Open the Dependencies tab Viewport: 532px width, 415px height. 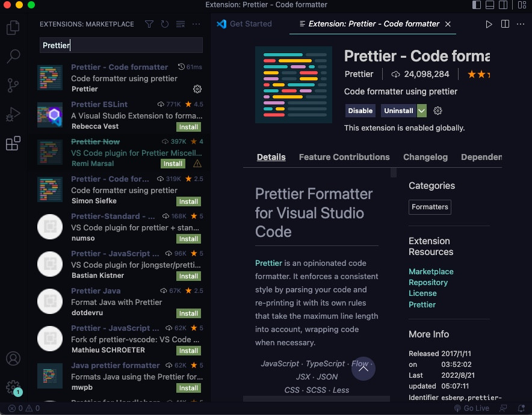point(481,157)
